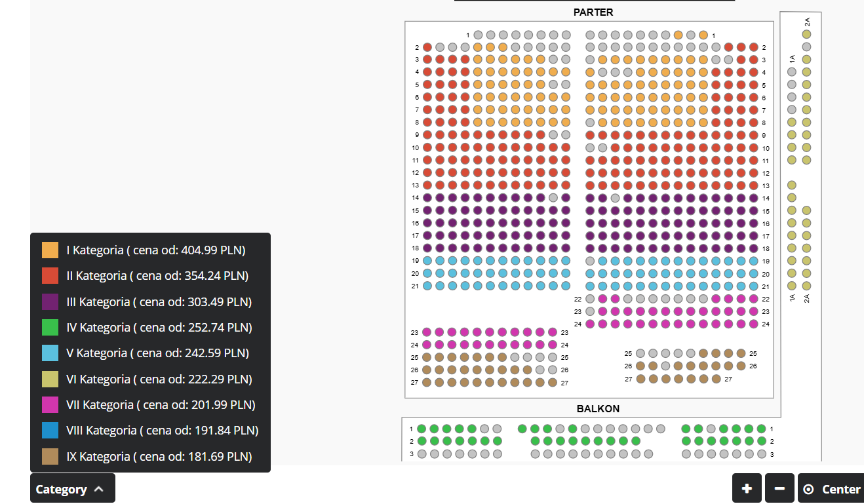The width and height of the screenshot is (864, 504).
Task: Select VI Kategoria legend entry text
Action: [159, 379]
